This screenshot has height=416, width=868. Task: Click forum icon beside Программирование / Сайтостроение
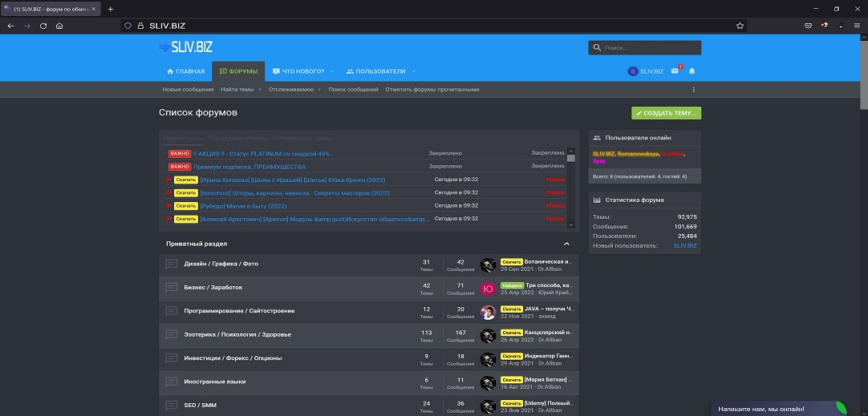click(172, 312)
